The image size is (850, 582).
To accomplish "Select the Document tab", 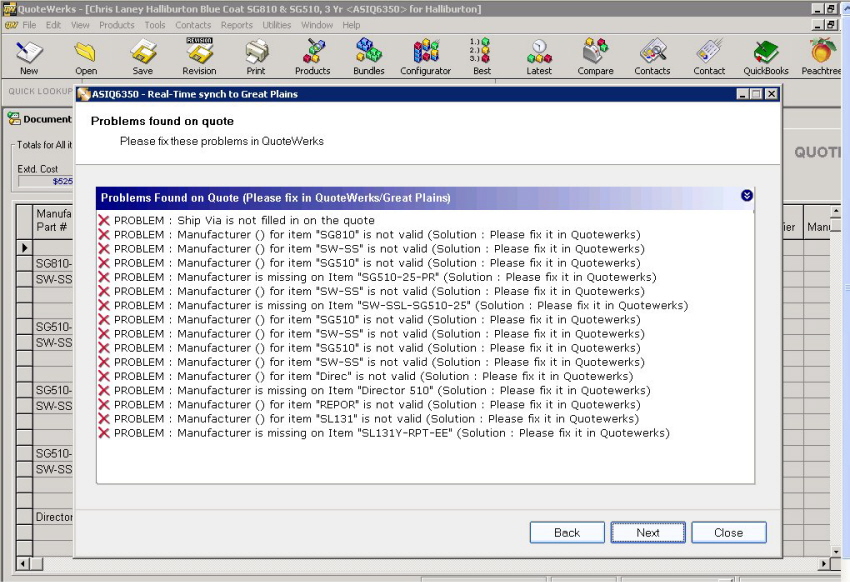I will pyautogui.click(x=40, y=119).
